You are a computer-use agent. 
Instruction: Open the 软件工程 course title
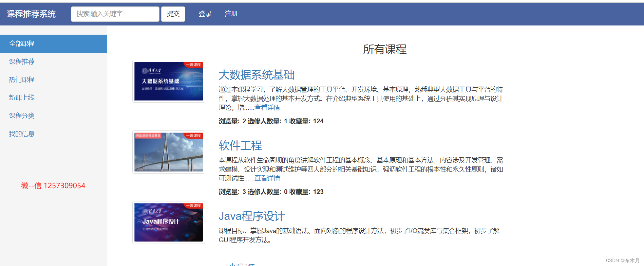click(240, 145)
